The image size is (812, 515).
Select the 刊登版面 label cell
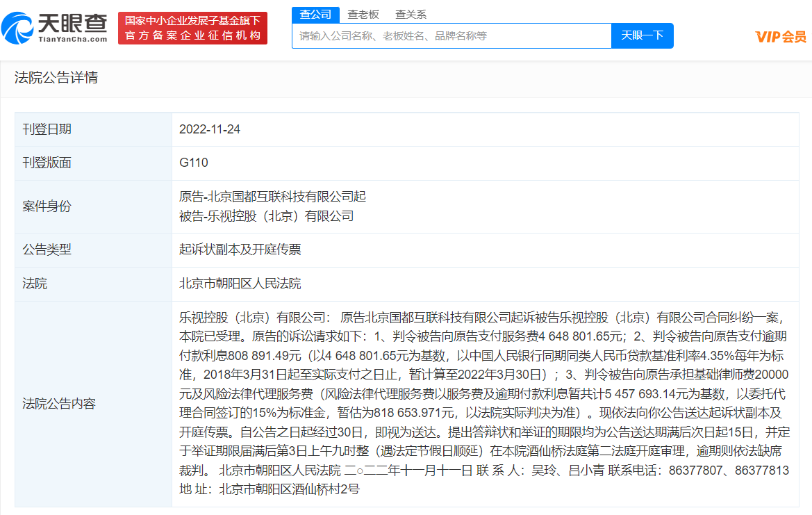pos(94,163)
